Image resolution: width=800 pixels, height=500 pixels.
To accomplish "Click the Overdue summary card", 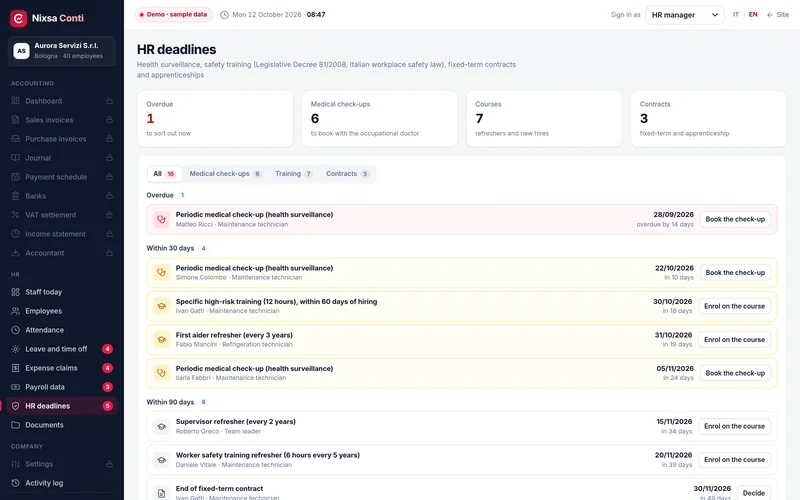I will click(215, 119).
